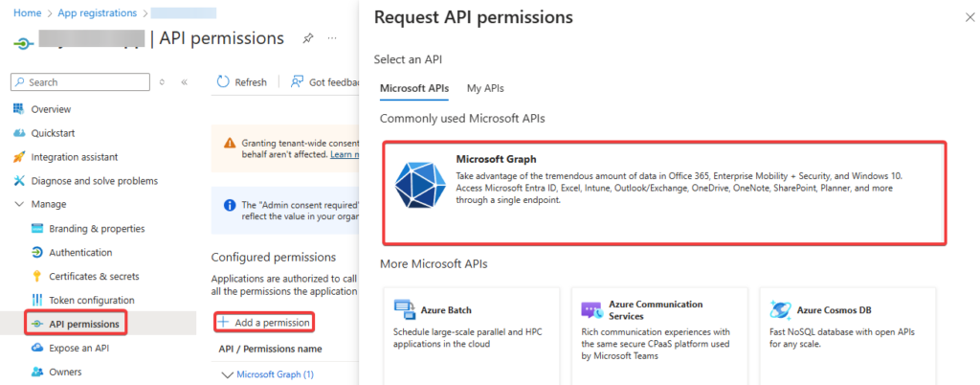Select the Microsoft APIs tab

(413, 88)
